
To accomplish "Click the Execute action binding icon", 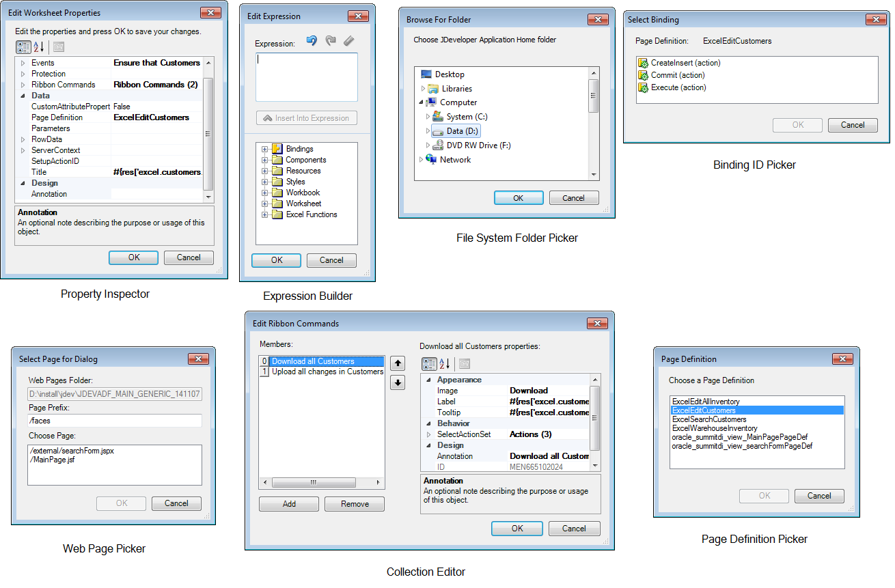I will click(x=643, y=87).
